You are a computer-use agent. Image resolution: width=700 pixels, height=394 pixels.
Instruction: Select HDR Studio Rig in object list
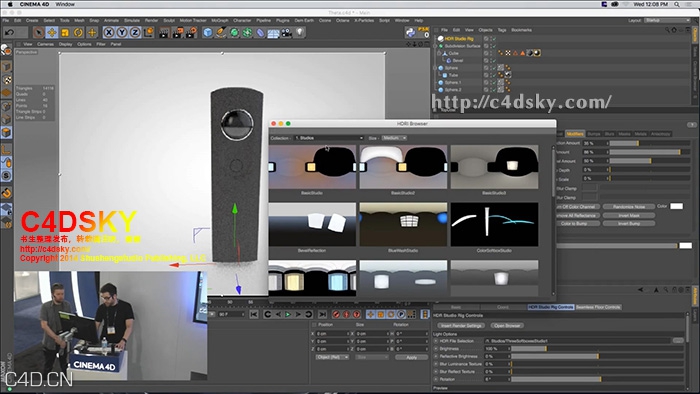pos(458,39)
